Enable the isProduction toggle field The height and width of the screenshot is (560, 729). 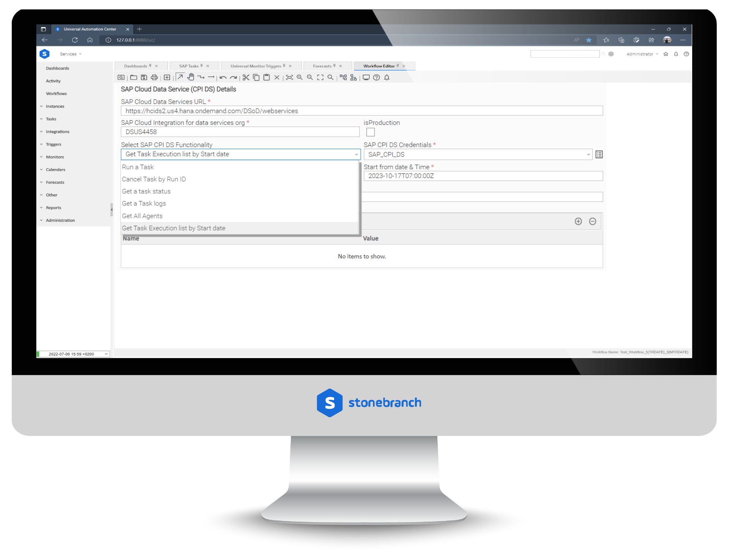coord(370,132)
